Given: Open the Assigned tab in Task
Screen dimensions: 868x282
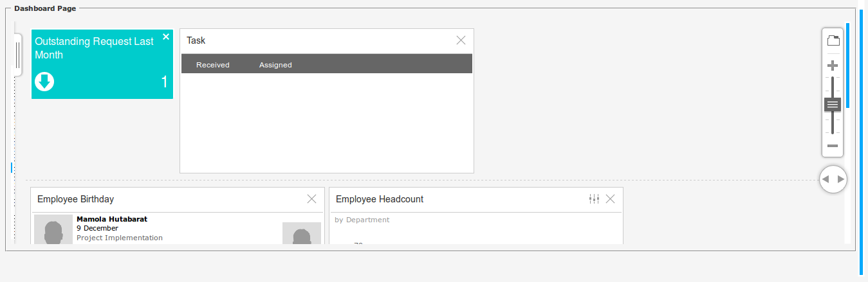Looking at the screenshot, I should coord(275,65).
